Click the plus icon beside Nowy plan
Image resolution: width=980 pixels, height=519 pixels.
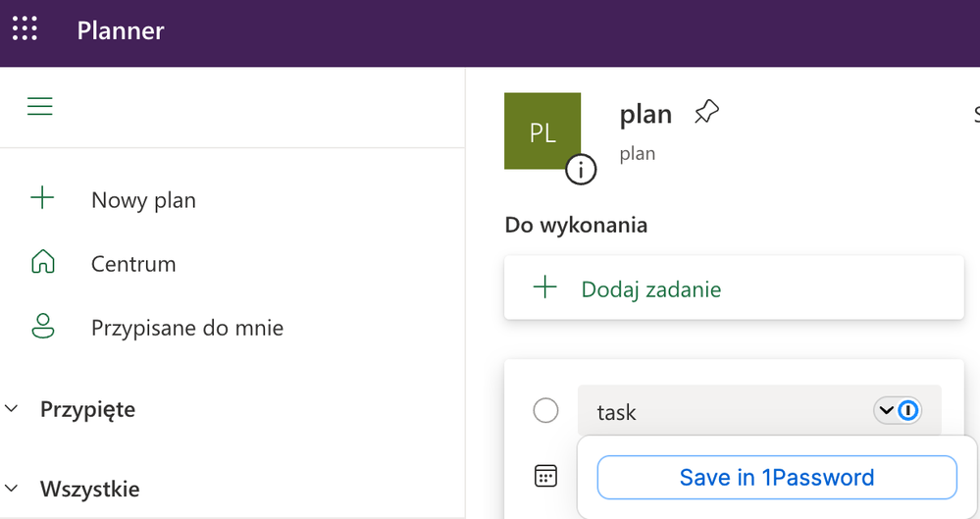coord(42,199)
